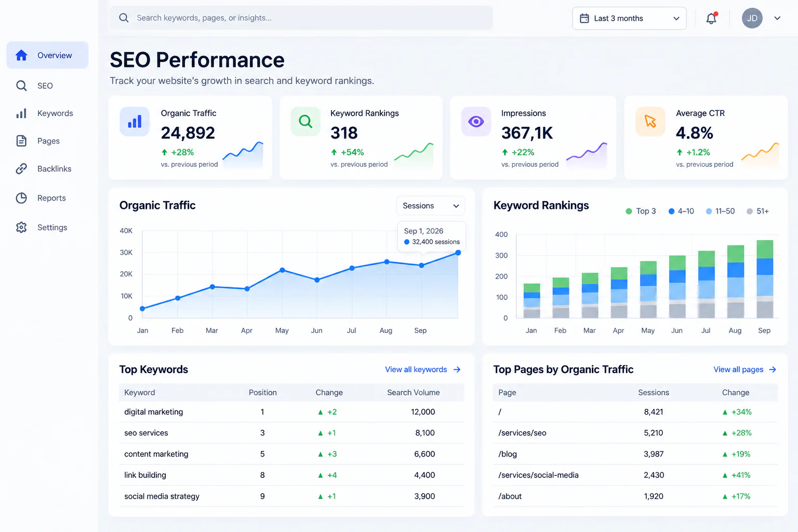Viewport: 798px width, 532px height.
Task: Click the '/services/seo' page cell
Action: 522,433
